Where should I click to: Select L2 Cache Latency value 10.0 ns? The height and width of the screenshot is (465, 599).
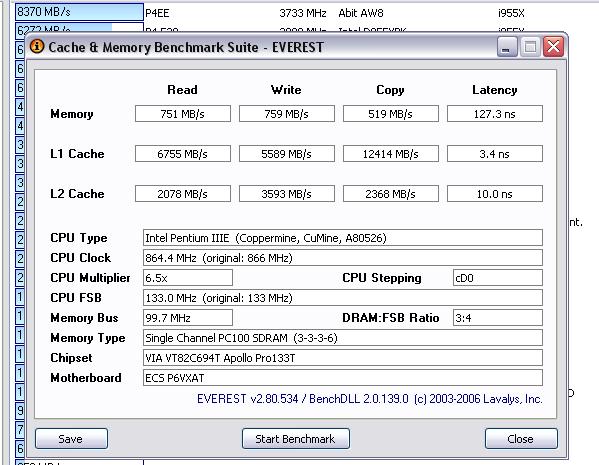(x=495, y=194)
